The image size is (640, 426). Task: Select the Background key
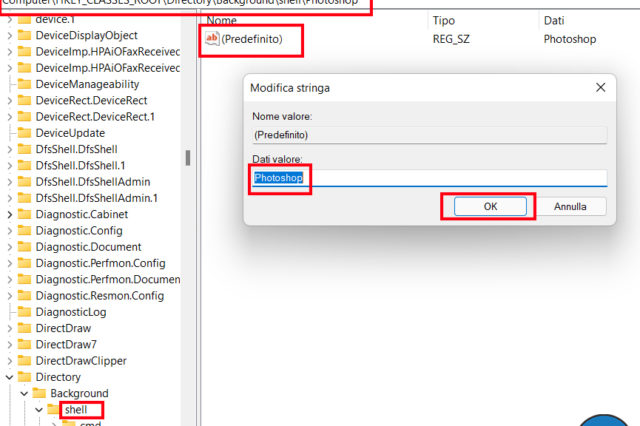[x=79, y=393]
